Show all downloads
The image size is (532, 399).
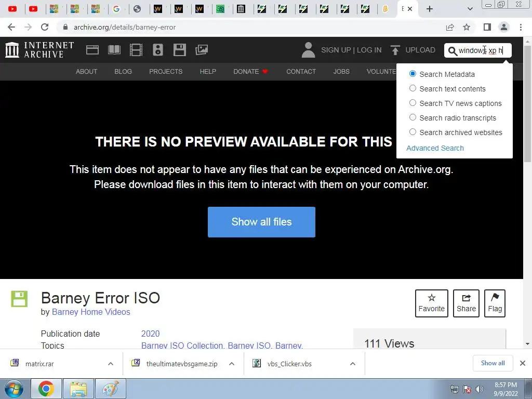pos(493,363)
